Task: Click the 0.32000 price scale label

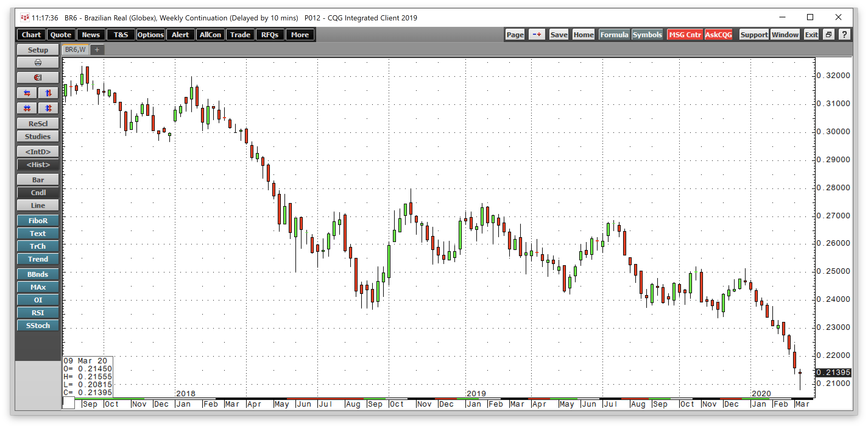Action: [x=833, y=75]
